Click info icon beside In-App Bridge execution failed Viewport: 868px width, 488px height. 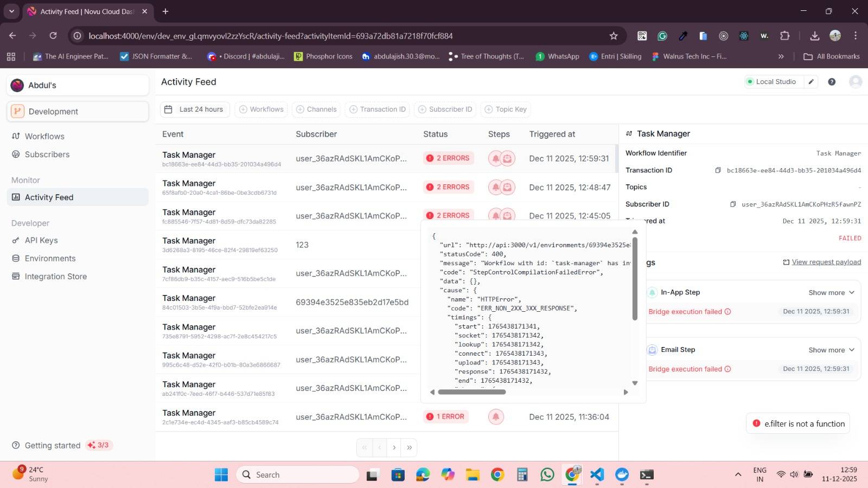point(727,312)
